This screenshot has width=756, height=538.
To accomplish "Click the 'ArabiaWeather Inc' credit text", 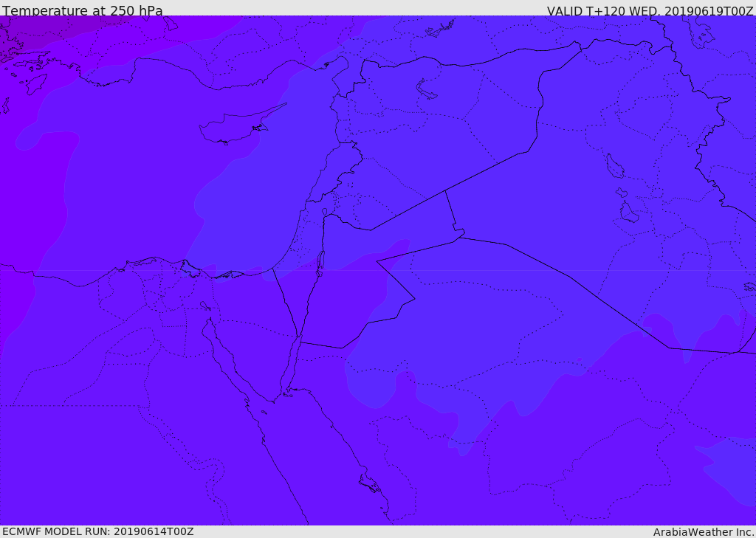I will pos(704,532).
